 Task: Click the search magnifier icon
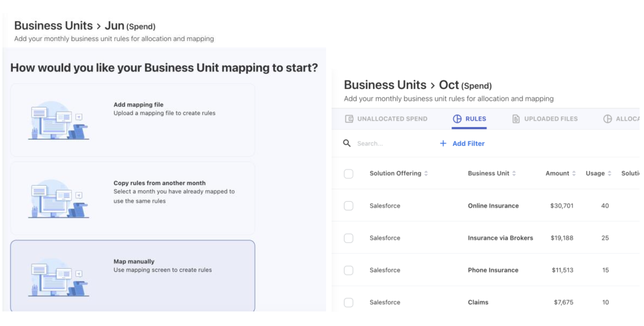(347, 143)
